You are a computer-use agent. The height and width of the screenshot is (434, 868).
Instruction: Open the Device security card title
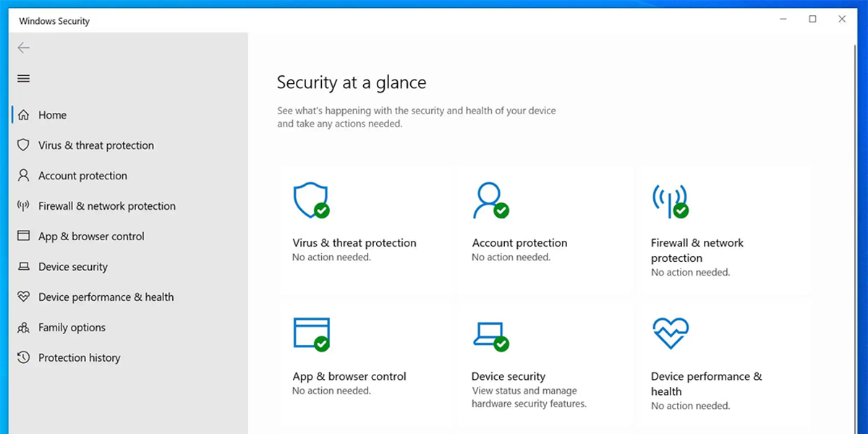pos(509,377)
